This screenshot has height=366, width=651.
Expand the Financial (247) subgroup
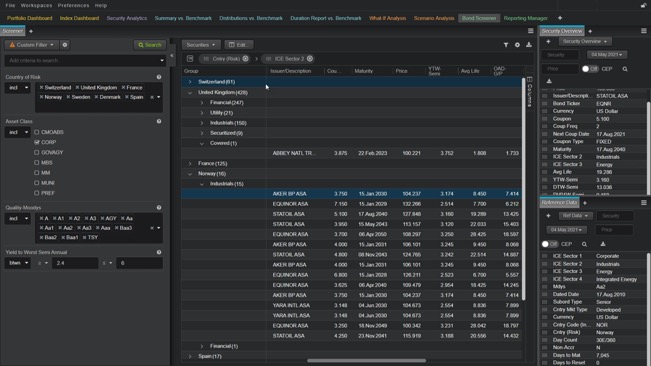(202, 102)
